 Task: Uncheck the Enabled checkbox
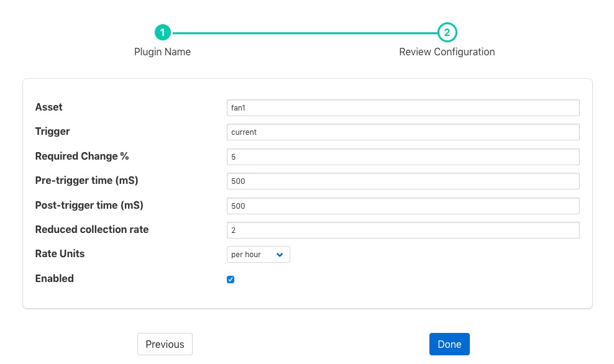pyautogui.click(x=231, y=280)
